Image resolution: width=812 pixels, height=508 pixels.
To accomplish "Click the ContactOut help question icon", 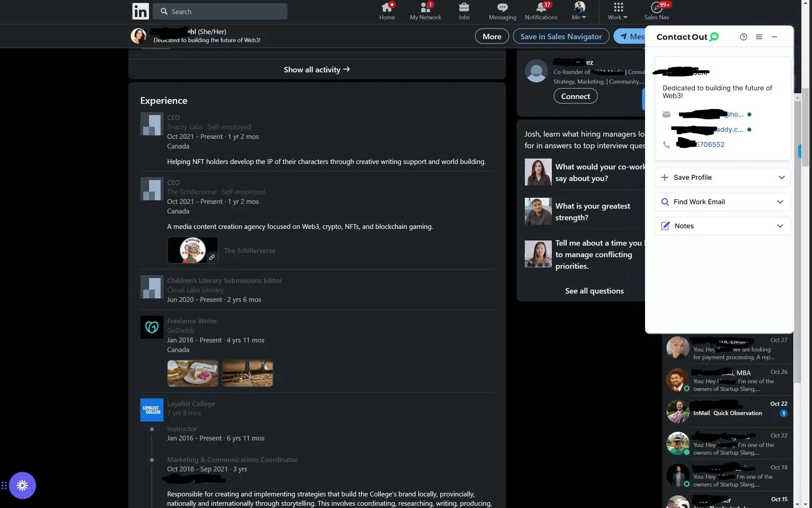I will [743, 37].
